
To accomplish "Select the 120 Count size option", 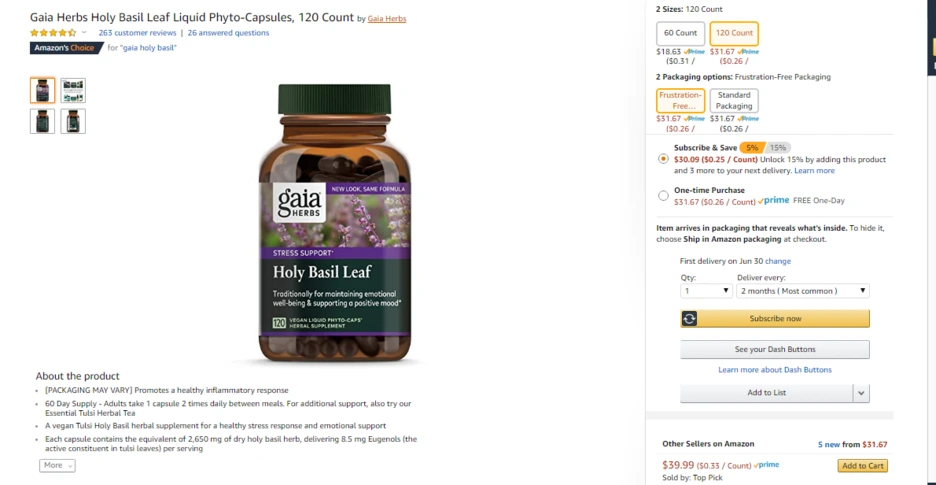I will (734, 33).
